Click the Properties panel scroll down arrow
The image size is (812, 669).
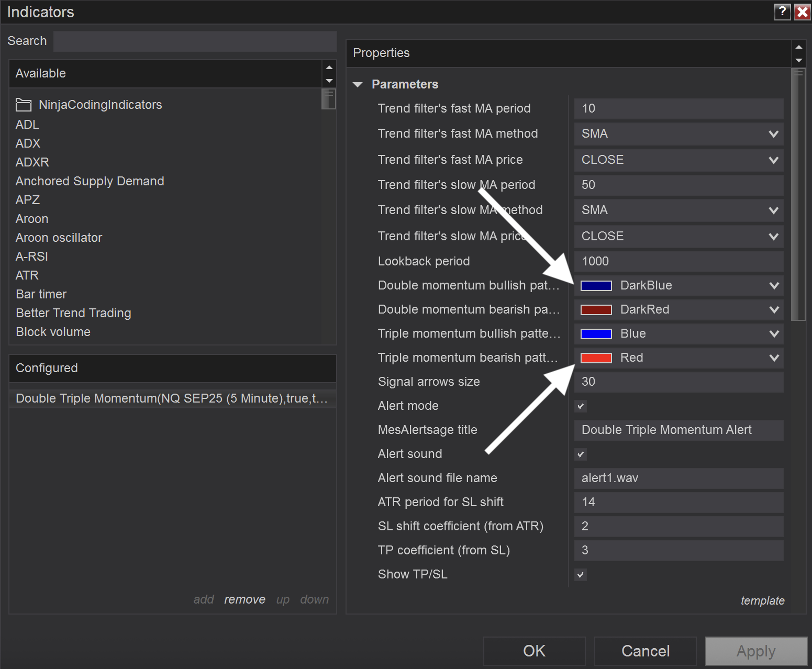click(799, 60)
